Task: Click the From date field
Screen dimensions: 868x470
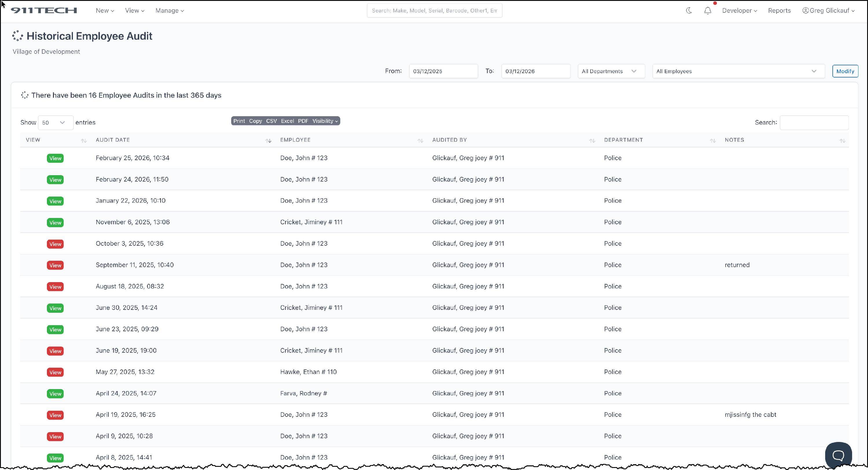Action: click(x=443, y=71)
